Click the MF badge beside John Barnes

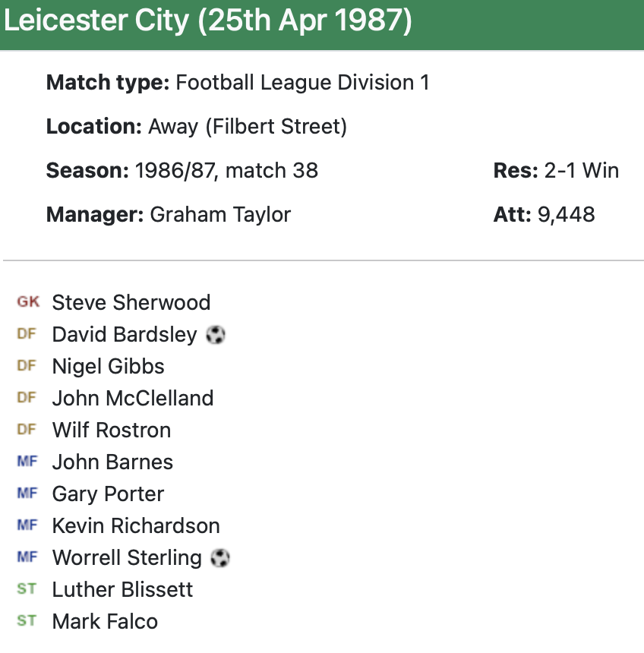(x=27, y=462)
